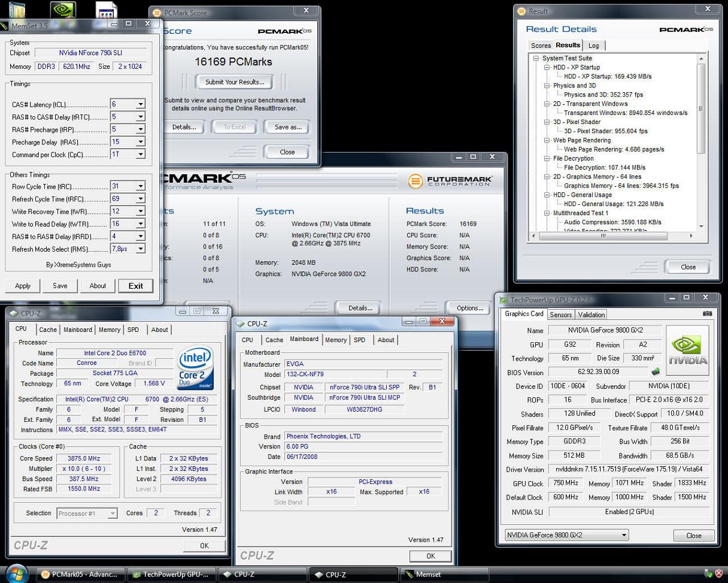
Task: Click Apply in MemSet
Action: [x=23, y=286]
